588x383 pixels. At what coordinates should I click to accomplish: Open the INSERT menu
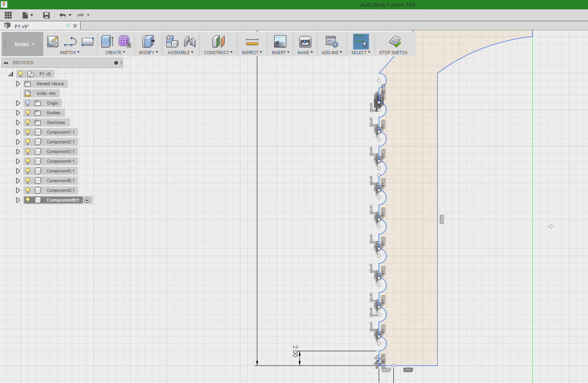tap(280, 53)
